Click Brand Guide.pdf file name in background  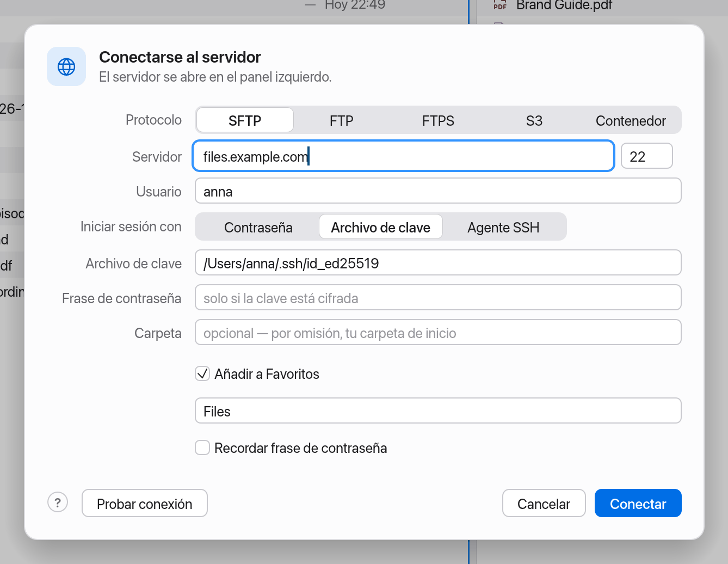564,5
